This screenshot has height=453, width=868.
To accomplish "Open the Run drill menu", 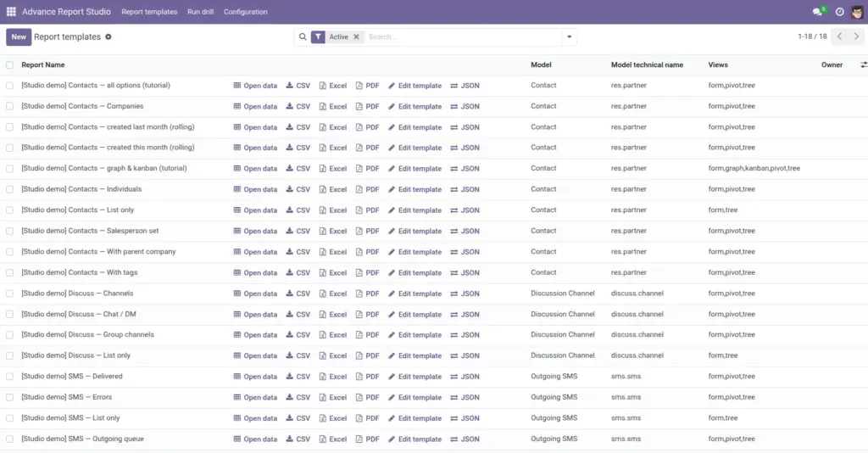I will 200,12.
